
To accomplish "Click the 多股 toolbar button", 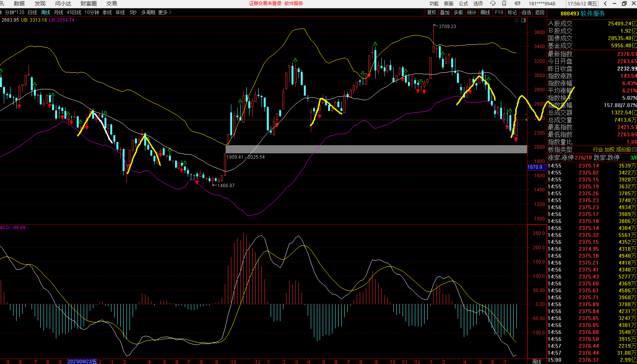I will [x=458, y=12].
